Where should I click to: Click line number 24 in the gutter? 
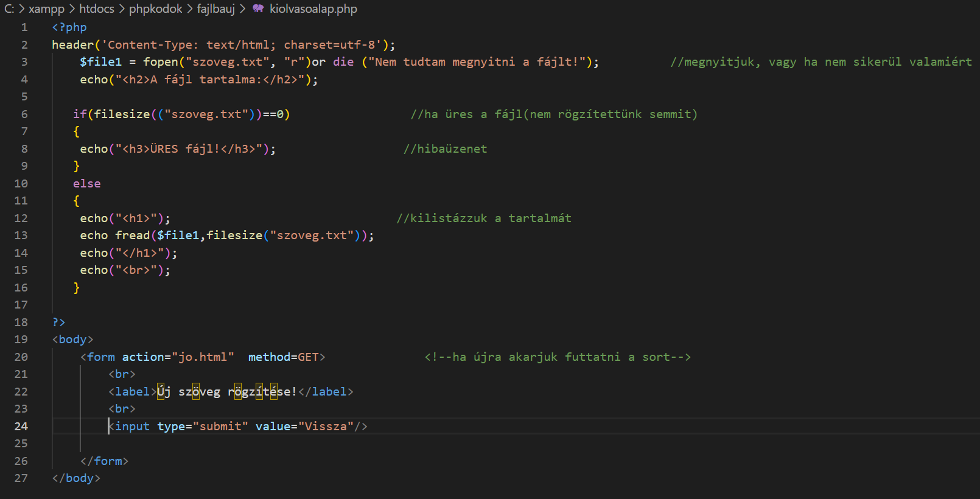coord(21,427)
